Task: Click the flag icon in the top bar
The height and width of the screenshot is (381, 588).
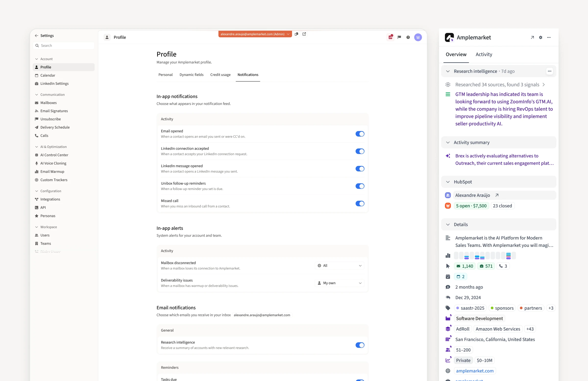Action: tap(399, 37)
